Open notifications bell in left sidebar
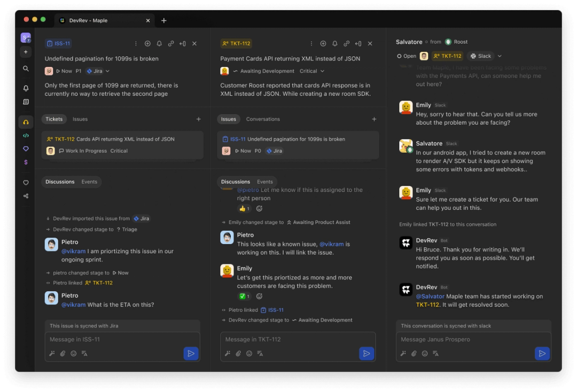The height and width of the screenshot is (392, 577). 26,88
